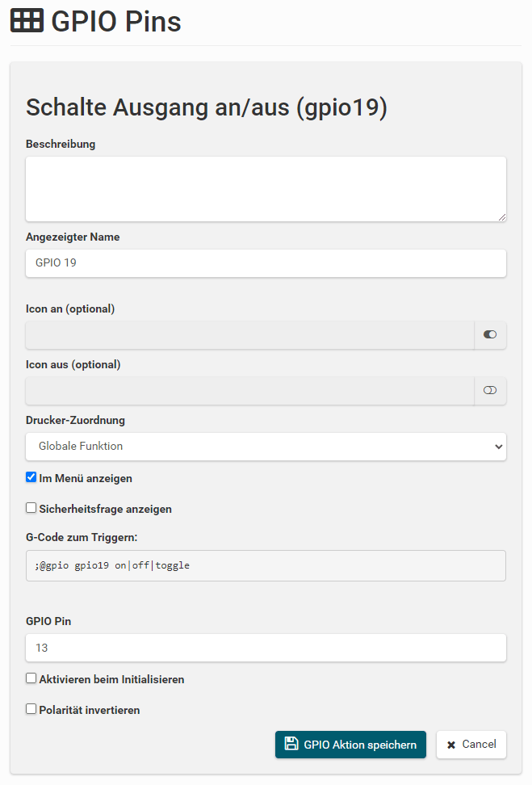532x785 pixels.
Task: Click the X icon on Cancel
Action: point(451,745)
